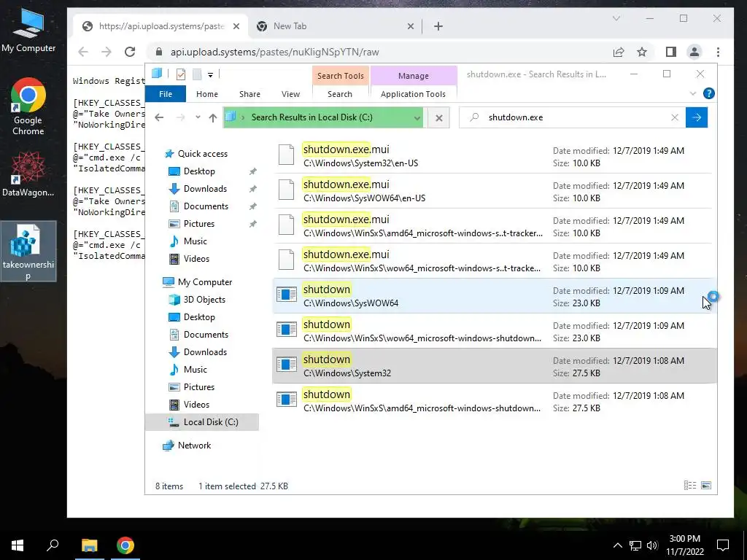
Task: Click the New Folder quick access toolbar icon
Action: point(197,74)
